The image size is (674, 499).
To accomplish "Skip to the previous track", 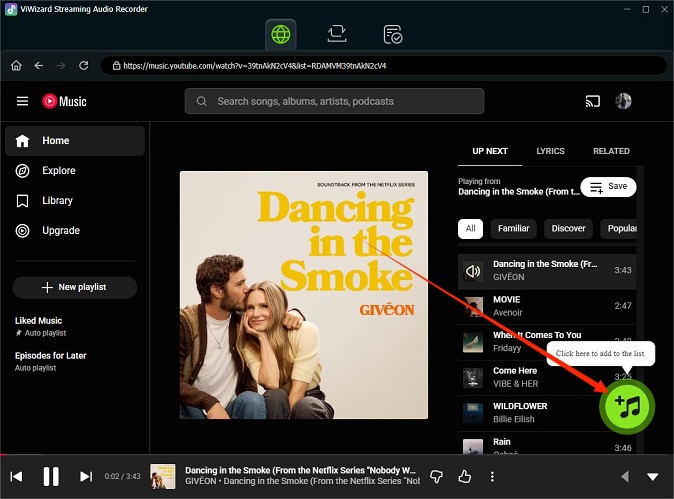I will (16, 476).
